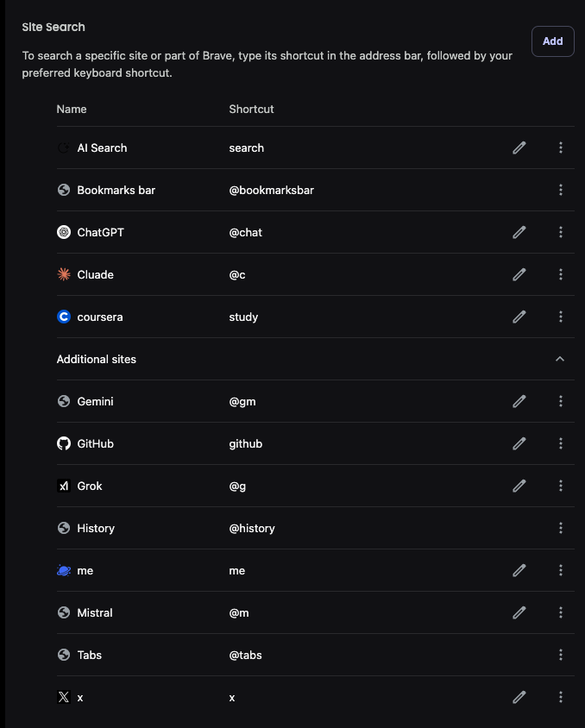Image resolution: width=585 pixels, height=728 pixels.
Task: Edit the coursera shortcut
Action: [x=519, y=317]
